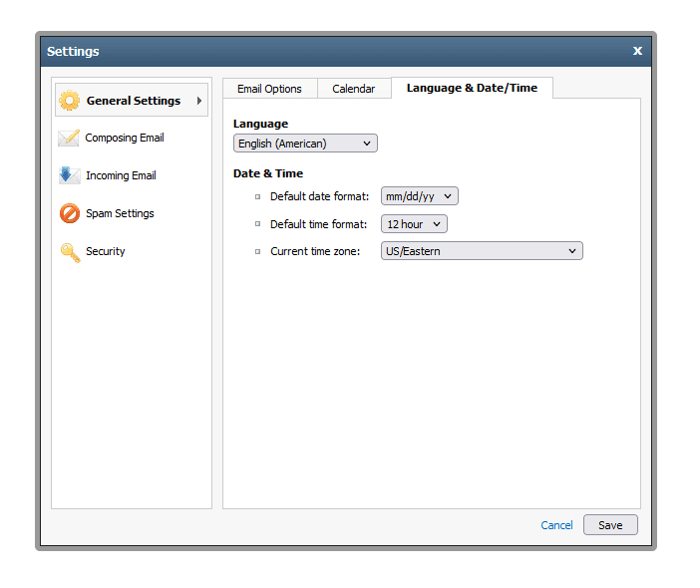Select Spam Settings in the sidebar

[120, 214]
